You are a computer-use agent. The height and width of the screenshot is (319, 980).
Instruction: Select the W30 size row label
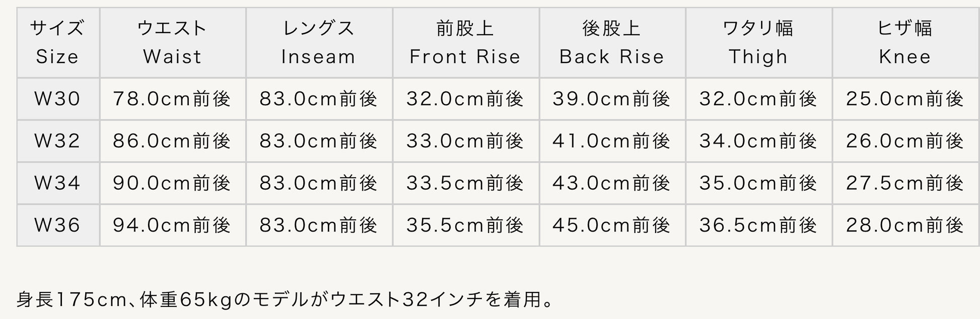pos(57,99)
